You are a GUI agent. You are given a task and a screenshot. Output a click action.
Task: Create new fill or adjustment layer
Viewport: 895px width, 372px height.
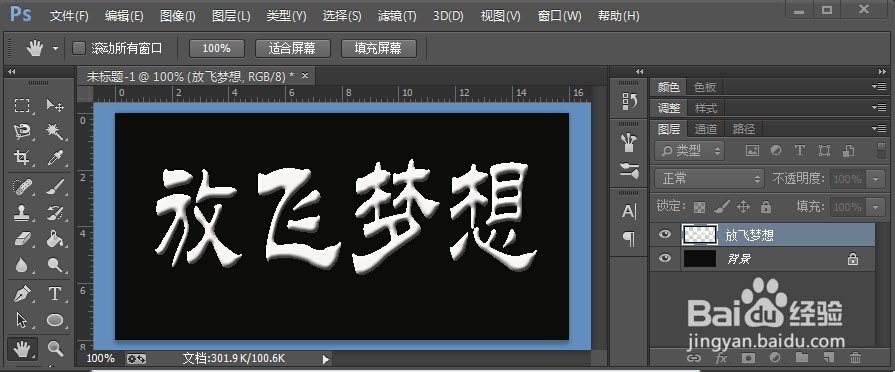click(775, 358)
